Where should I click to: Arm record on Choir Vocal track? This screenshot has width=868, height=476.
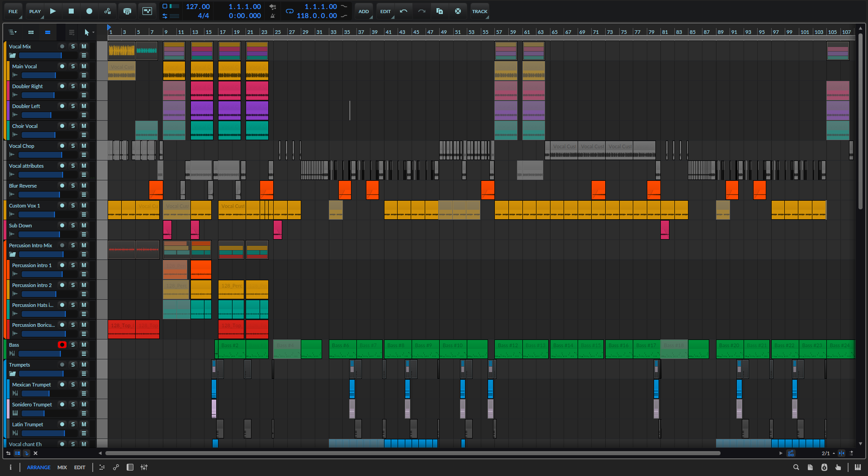[x=62, y=126]
